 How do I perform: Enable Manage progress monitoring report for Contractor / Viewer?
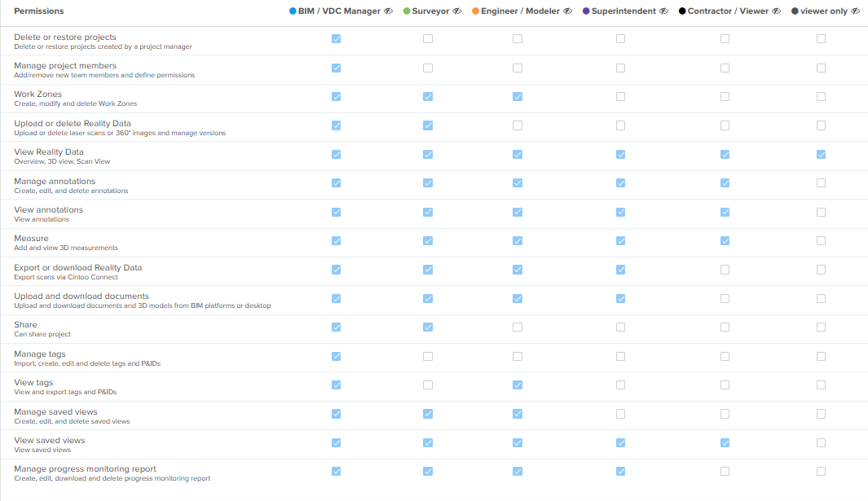point(725,472)
